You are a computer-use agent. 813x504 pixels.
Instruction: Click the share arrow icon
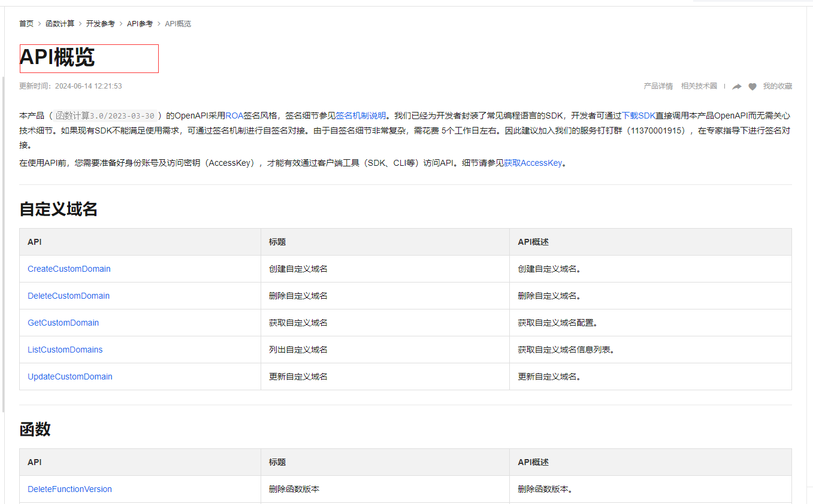[737, 86]
